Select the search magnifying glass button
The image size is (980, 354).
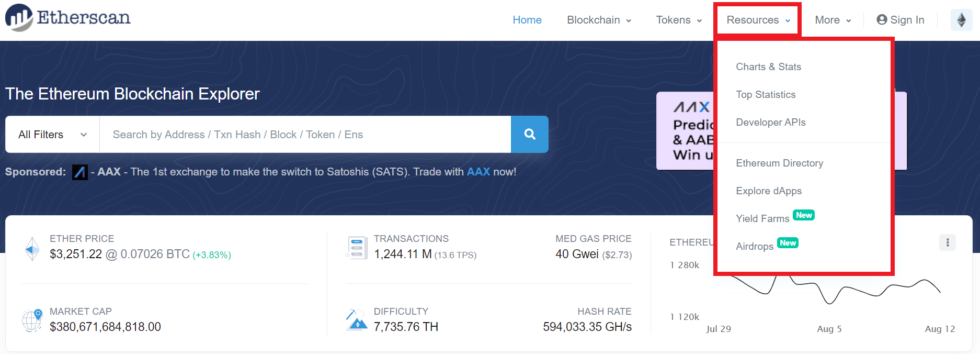[x=530, y=134]
